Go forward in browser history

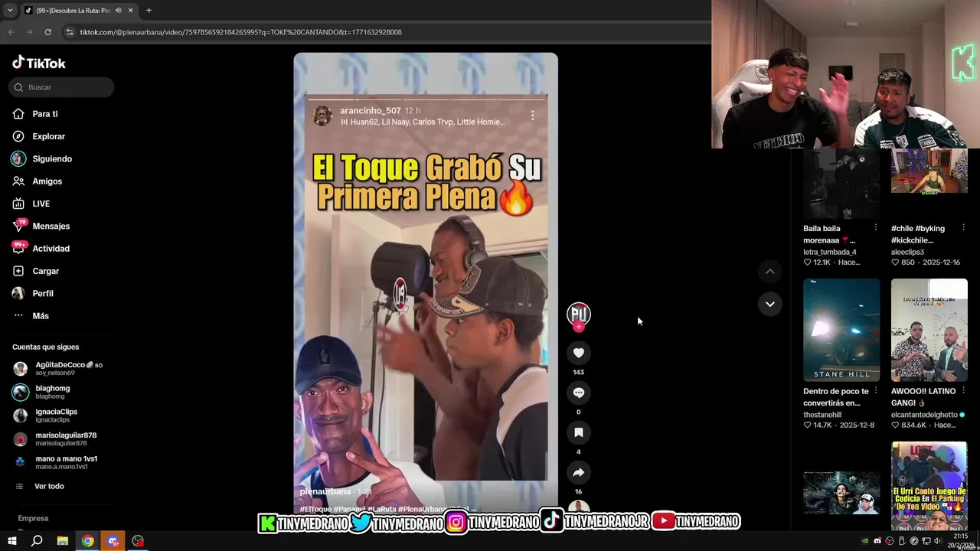(x=29, y=32)
